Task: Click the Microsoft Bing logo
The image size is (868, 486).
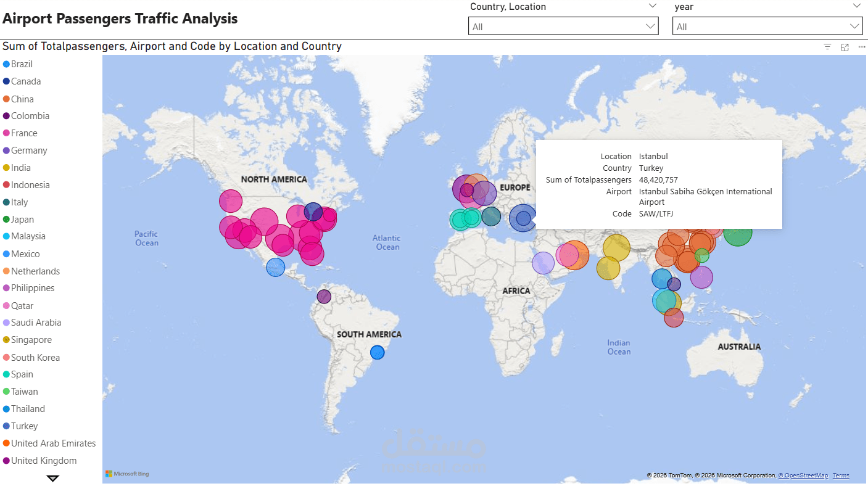Action: click(x=127, y=474)
